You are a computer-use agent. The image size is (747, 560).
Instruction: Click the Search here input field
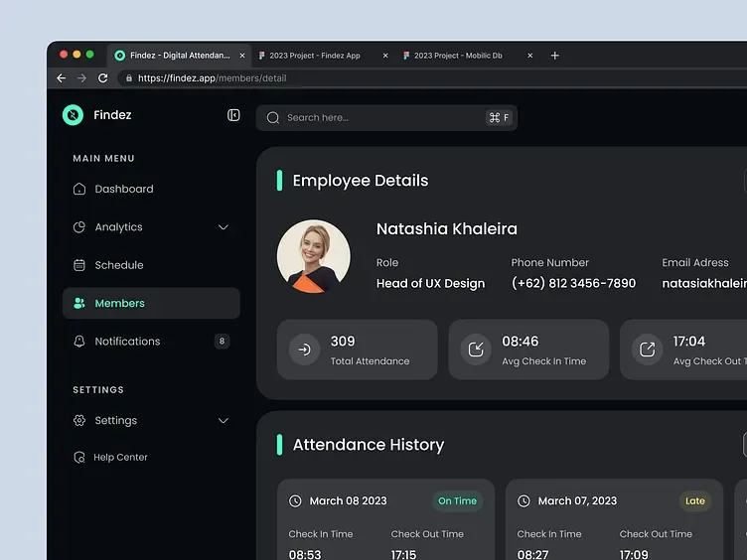pyautogui.click(x=386, y=117)
